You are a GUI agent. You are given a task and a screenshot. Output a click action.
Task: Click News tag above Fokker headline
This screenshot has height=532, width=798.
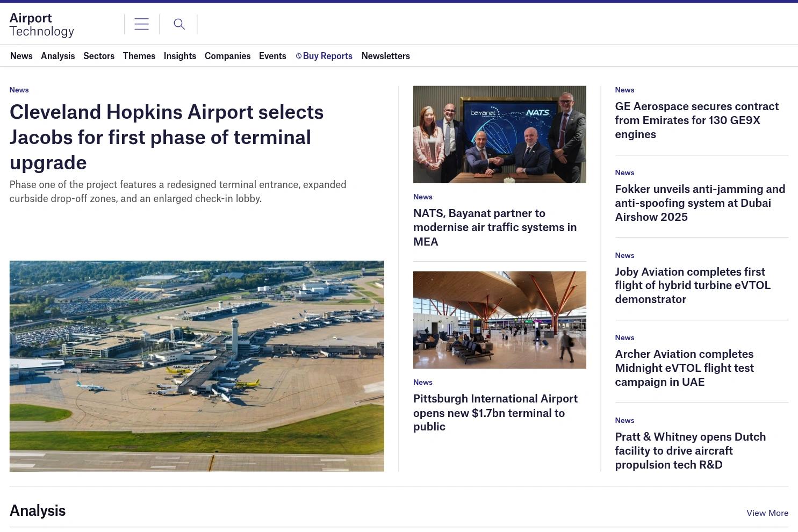(625, 172)
